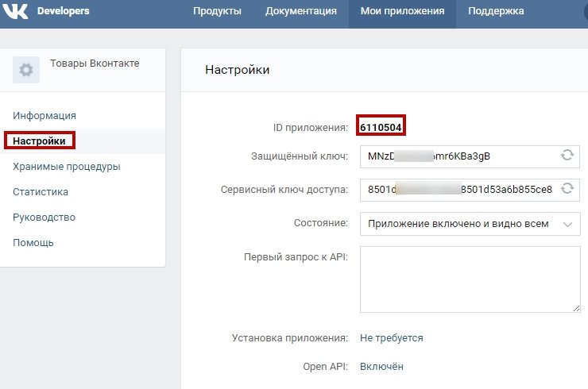The image size is (588, 389).
Task: Click the VK logo icon
Action: [x=15, y=11]
